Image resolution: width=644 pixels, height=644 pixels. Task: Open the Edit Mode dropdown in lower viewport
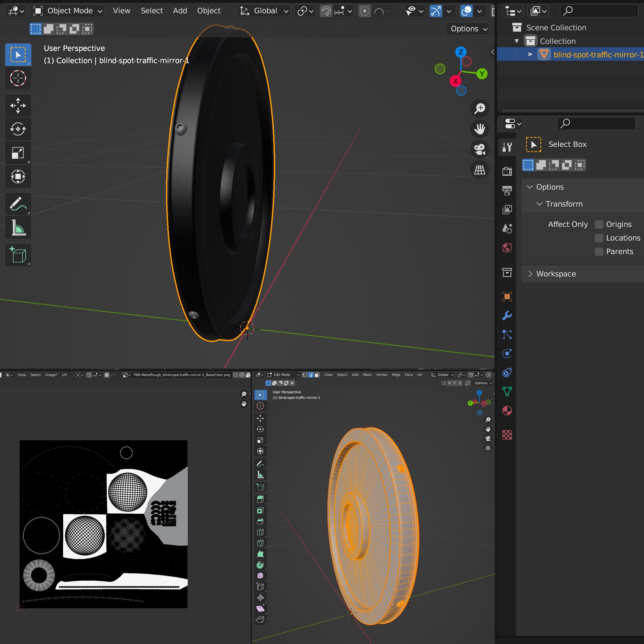283,375
